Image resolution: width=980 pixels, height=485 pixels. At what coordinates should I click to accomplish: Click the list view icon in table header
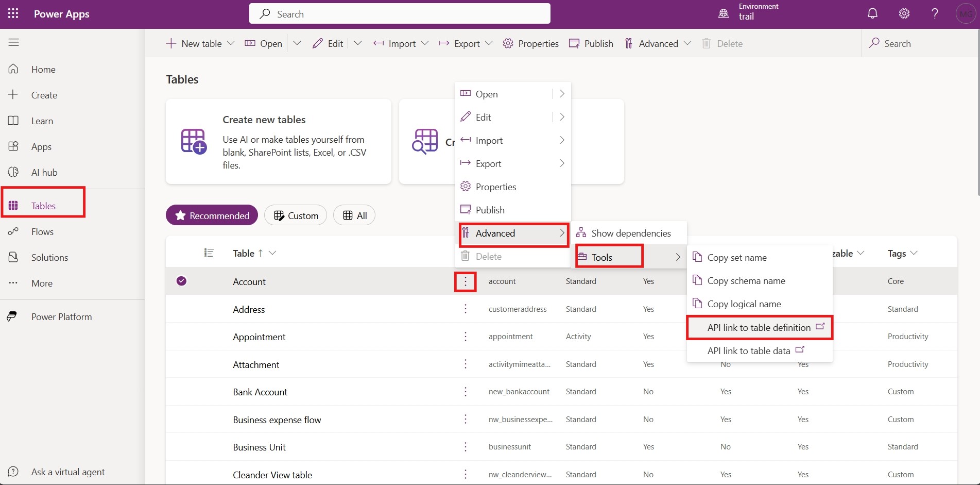click(209, 253)
